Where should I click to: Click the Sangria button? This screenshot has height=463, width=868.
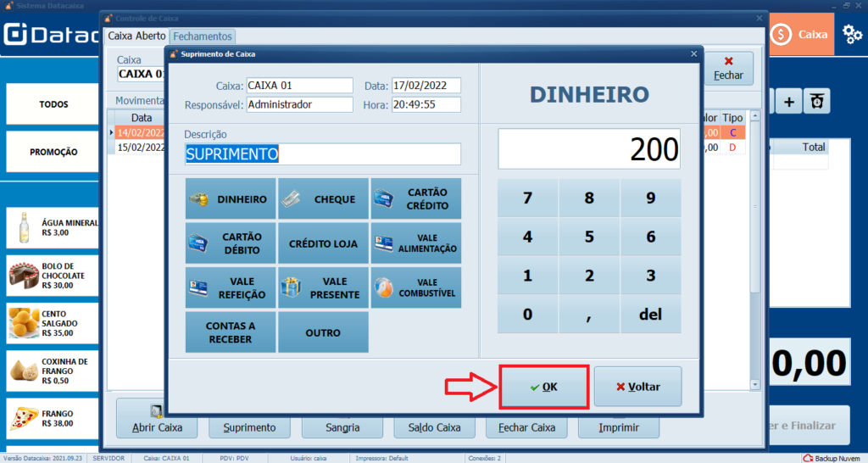pyautogui.click(x=342, y=427)
